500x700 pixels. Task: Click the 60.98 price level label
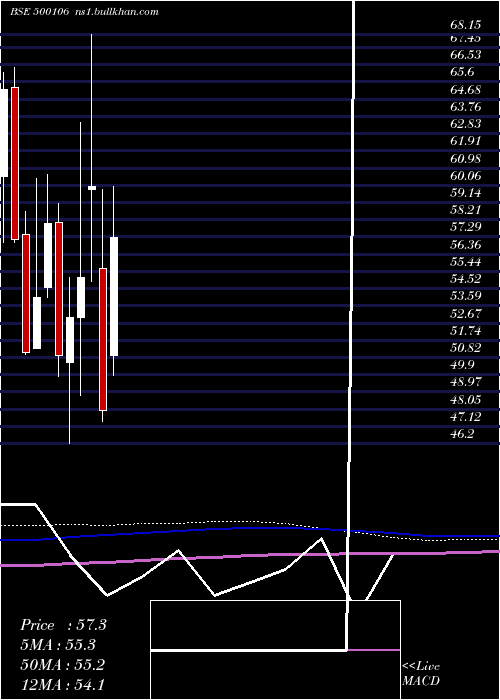point(466,158)
